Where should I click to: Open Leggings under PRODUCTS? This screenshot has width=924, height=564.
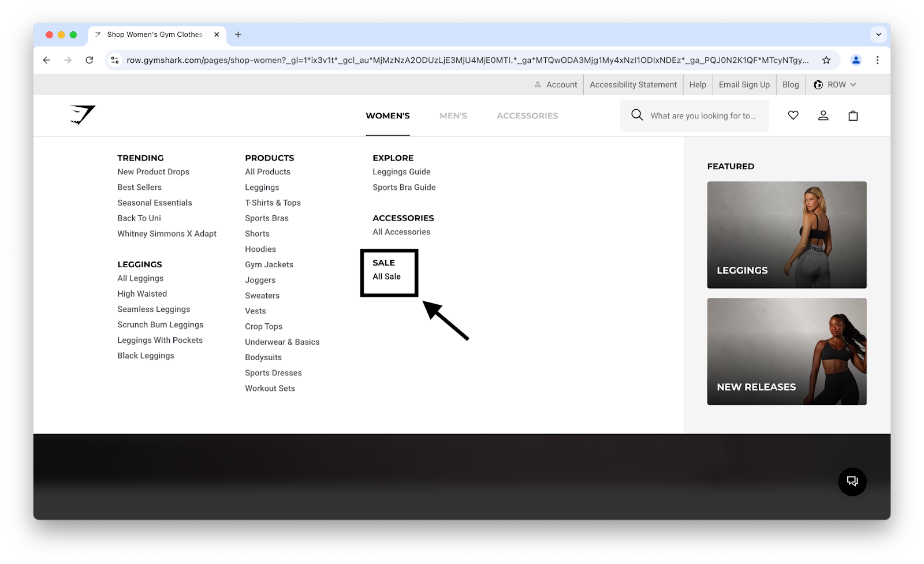[262, 187]
